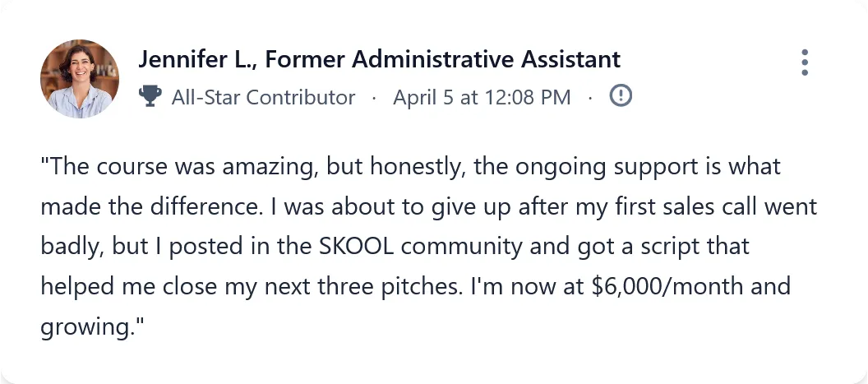Click the trophy badge icon

150,97
